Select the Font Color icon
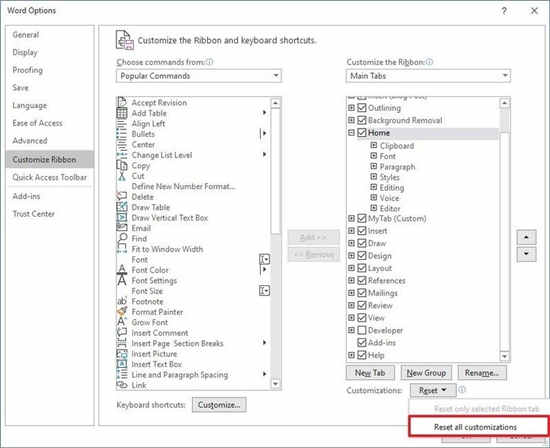Image resolution: width=550 pixels, height=448 pixels. point(122,269)
